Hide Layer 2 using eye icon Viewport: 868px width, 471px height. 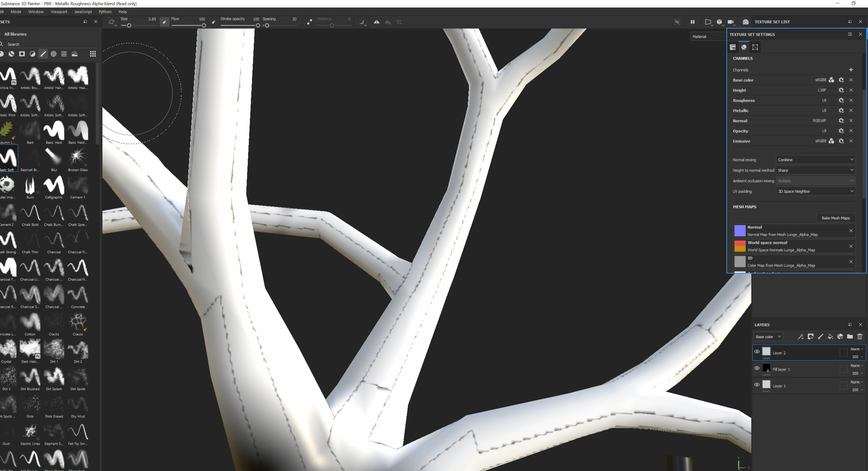pyautogui.click(x=757, y=352)
